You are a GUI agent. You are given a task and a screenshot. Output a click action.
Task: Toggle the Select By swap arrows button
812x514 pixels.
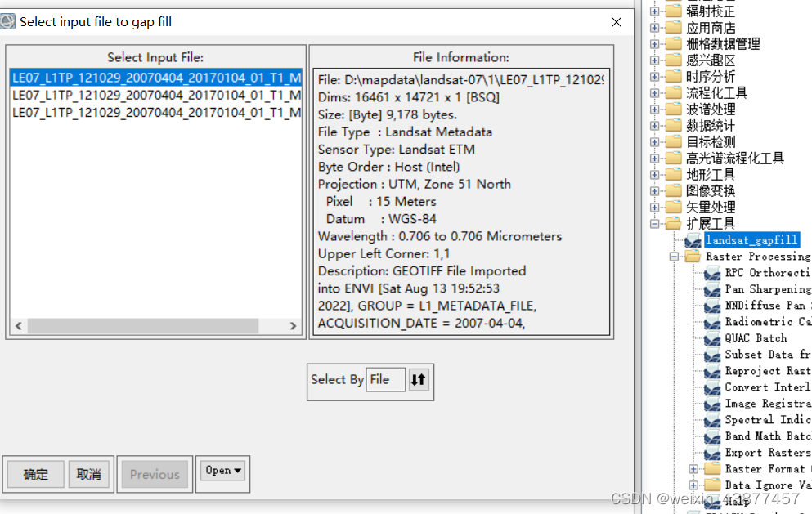[x=419, y=379]
